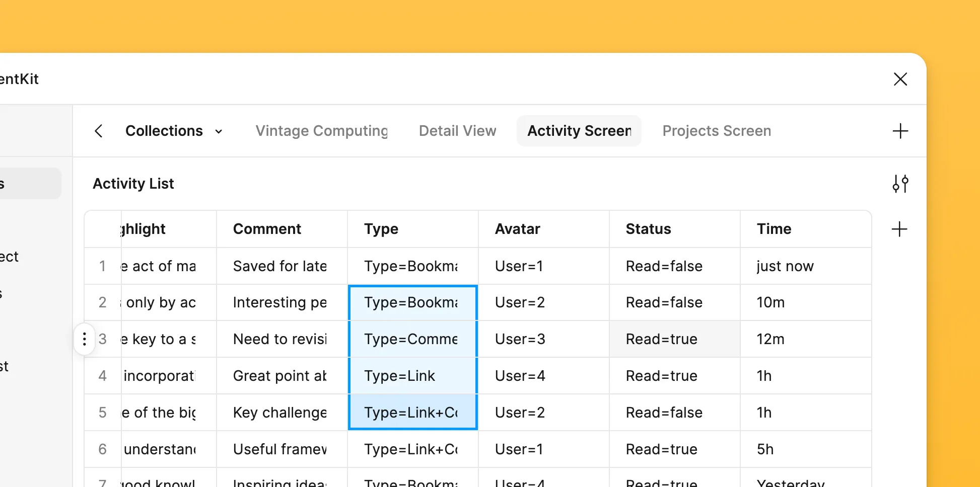Select the Projects Screen tab
The height and width of the screenshot is (487, 980).
pos(716,131)
